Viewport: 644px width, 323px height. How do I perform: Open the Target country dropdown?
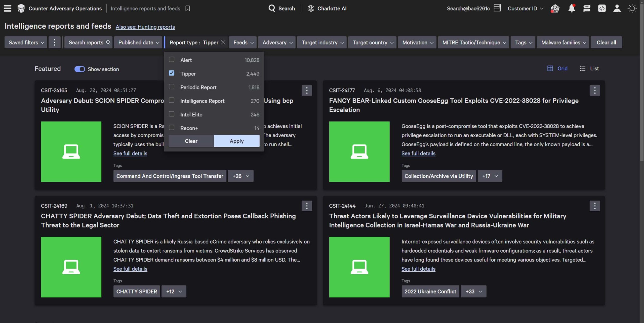(372, 42)
